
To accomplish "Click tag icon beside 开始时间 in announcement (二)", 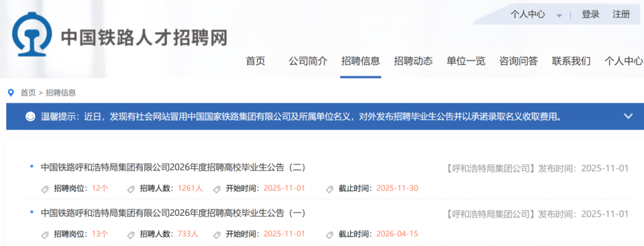I will pos(217,189).
